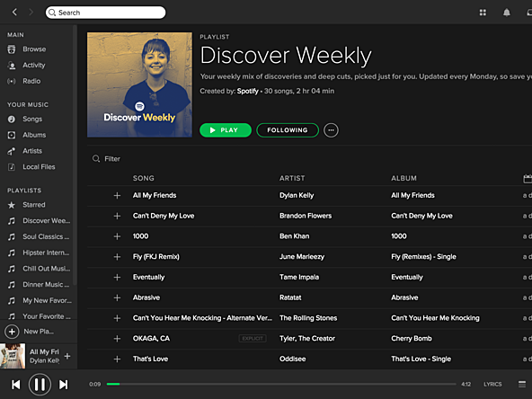Skip to the previous track
532x399 pixels.
(16, 385)
